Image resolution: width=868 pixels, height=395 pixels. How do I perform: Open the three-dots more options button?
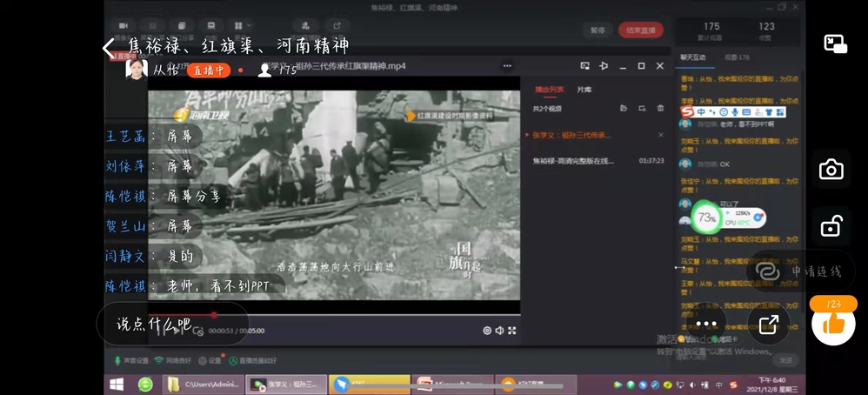[x=705, y=324]
